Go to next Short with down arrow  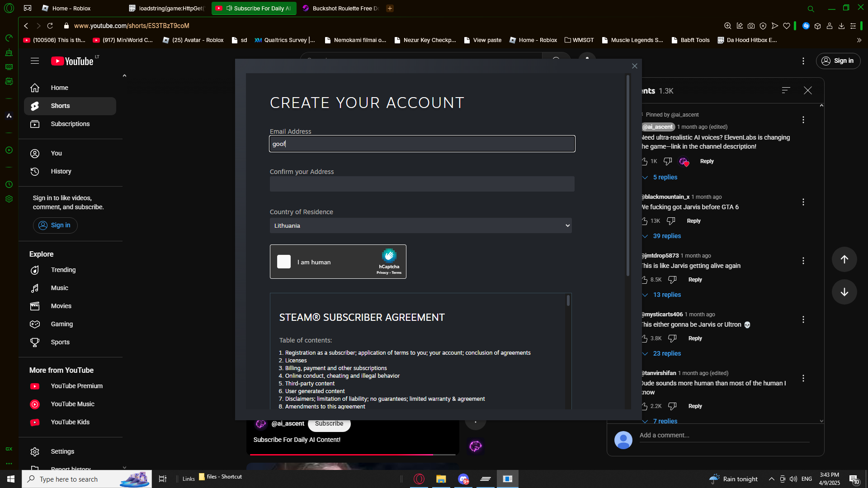pos(844,292)
